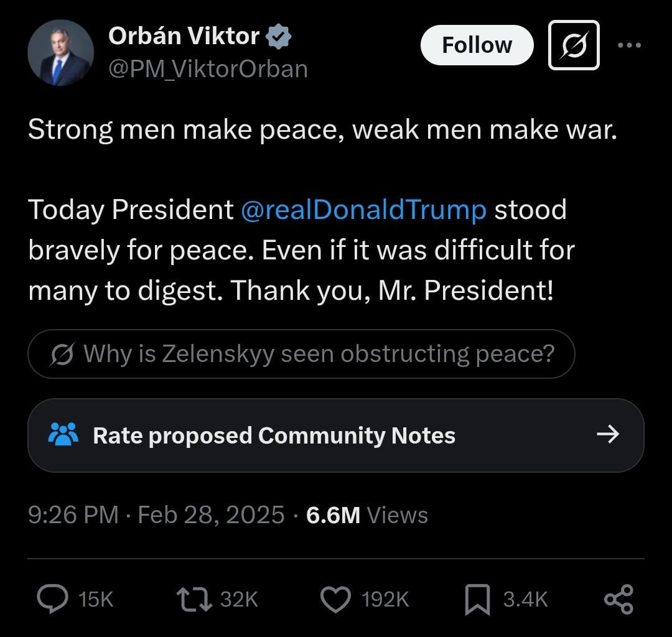Share the post using the share icon
Image resolution: width=672 pixels, height=637 pixels.
click(618, 599)
